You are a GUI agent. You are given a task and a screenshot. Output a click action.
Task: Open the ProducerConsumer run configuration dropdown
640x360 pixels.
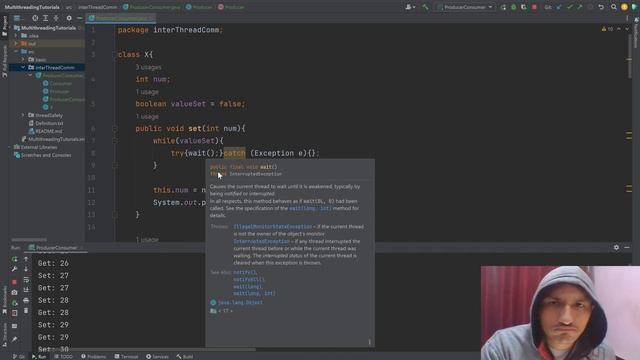[x=464, y=7]
